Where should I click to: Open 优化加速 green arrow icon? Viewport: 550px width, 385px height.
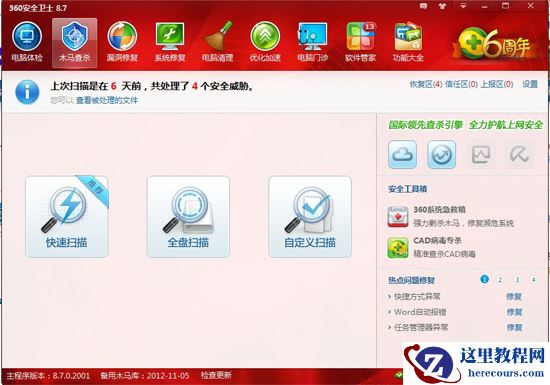[265, 42]
